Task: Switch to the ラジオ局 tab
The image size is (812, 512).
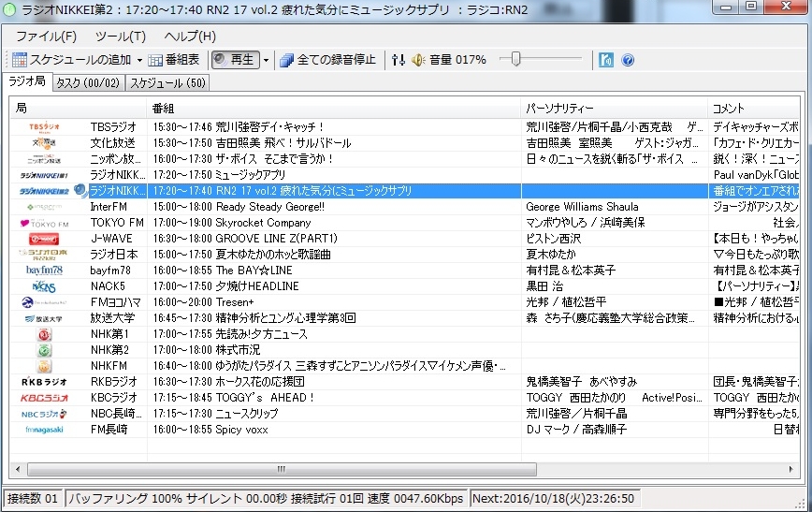Action: click(27, 81)
